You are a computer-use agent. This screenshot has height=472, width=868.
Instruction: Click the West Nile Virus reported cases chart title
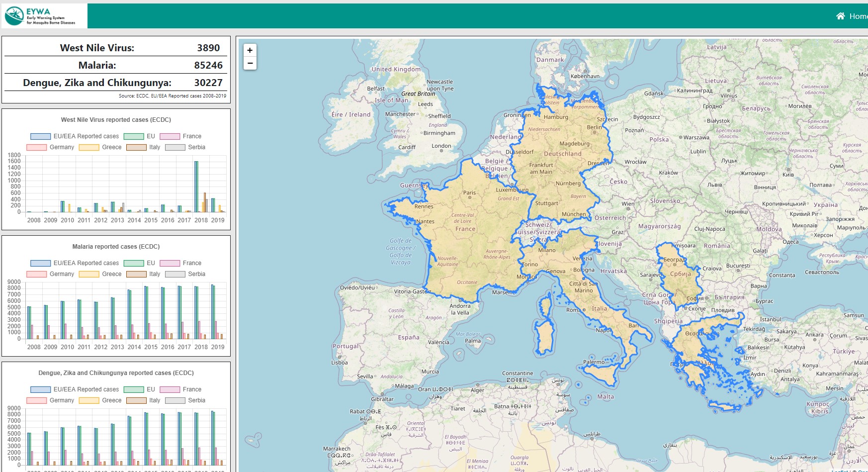point(116,120)
